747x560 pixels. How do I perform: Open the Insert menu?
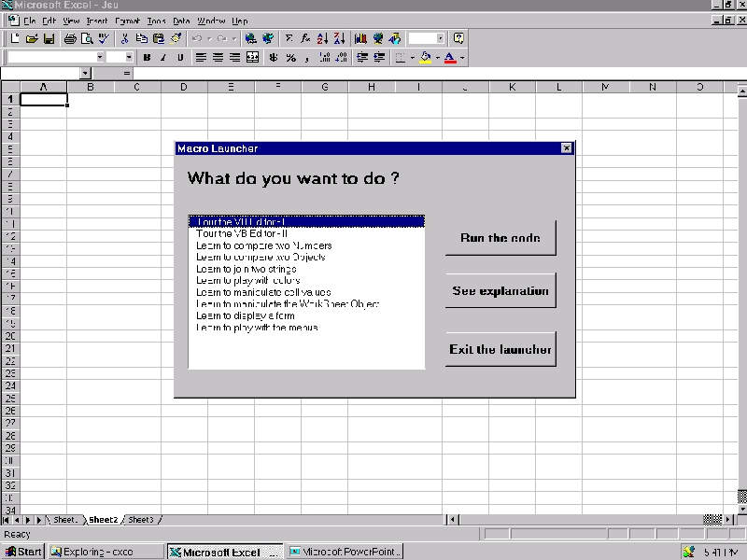coord(97,21)
